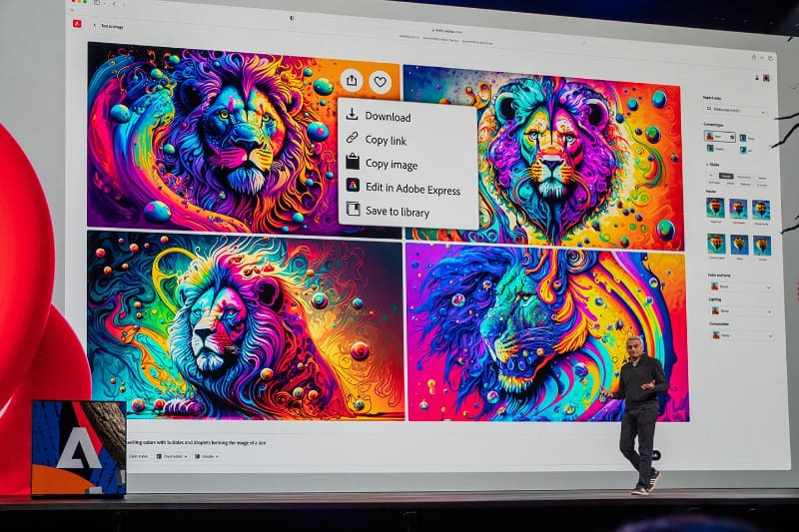Click the browser share icon at top right
This screenshot has height=532, width=799.
(x=754, y=58)
